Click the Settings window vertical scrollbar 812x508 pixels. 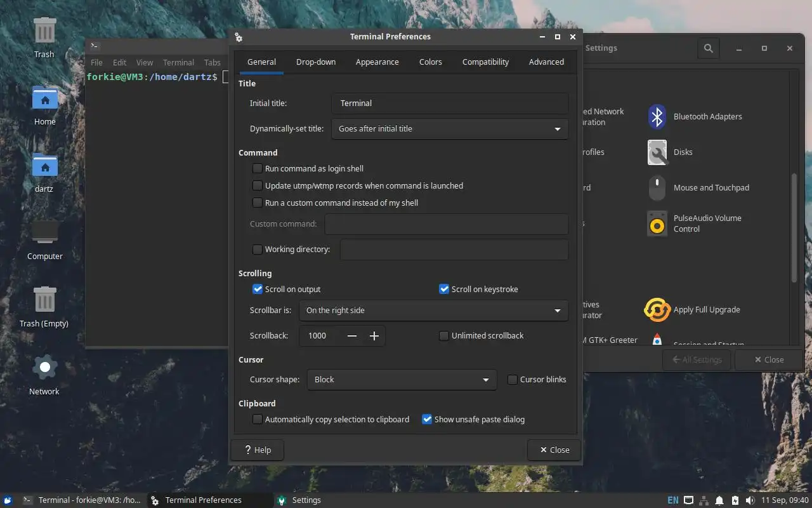tap(794, 229)
